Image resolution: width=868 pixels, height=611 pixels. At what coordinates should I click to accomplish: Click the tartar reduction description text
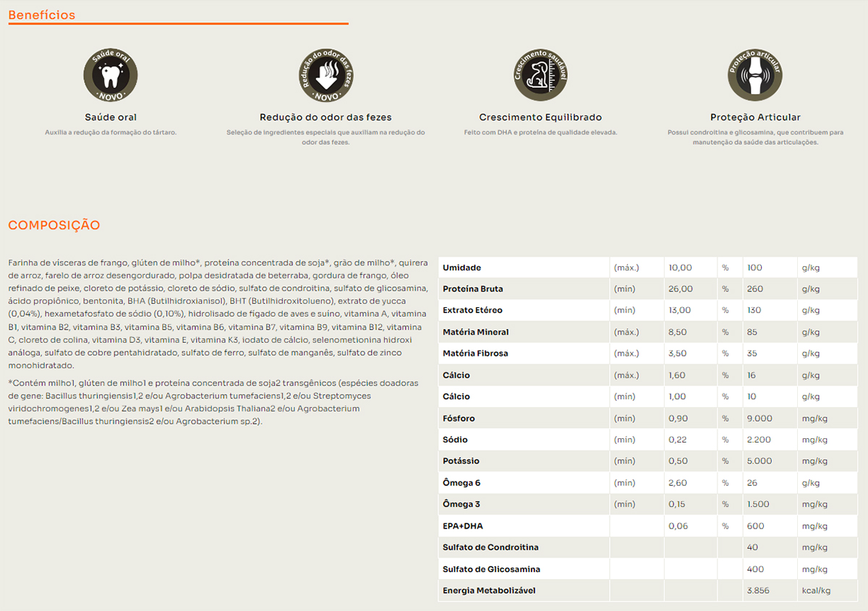tap(111, 132)
